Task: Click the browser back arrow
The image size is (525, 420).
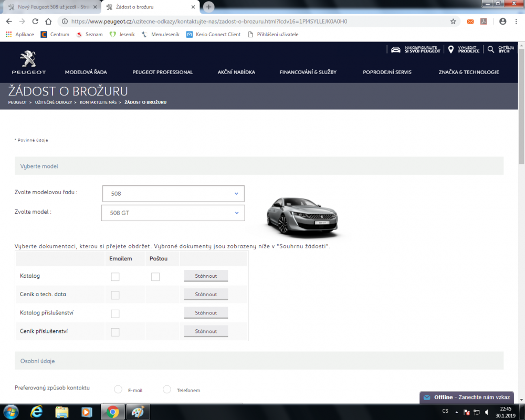Action: point(9,22)
